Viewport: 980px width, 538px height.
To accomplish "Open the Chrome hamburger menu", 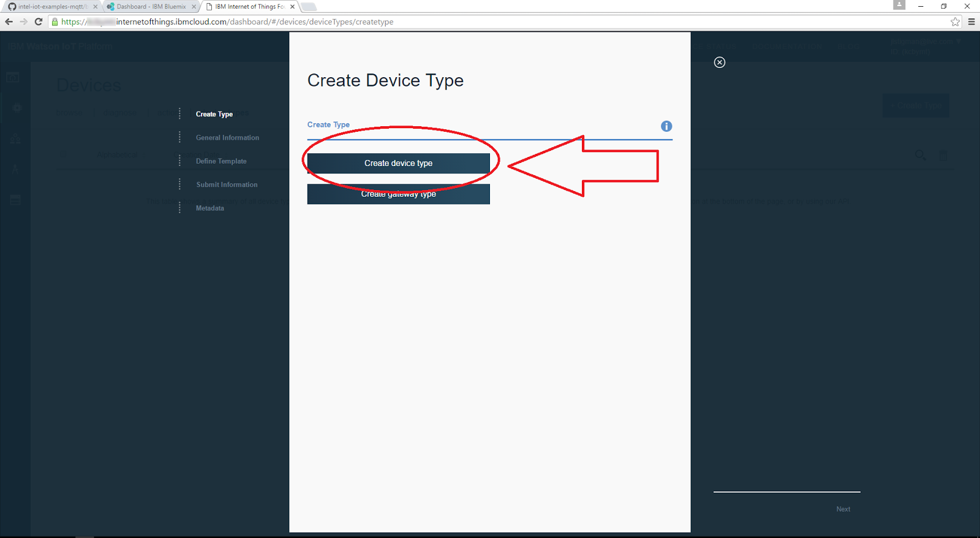I will pyautogui.click(x=971, y=21).
